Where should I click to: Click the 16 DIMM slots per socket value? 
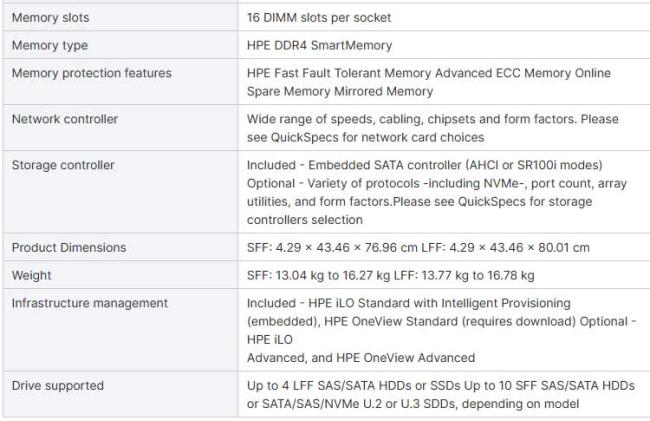pos(319,18)
